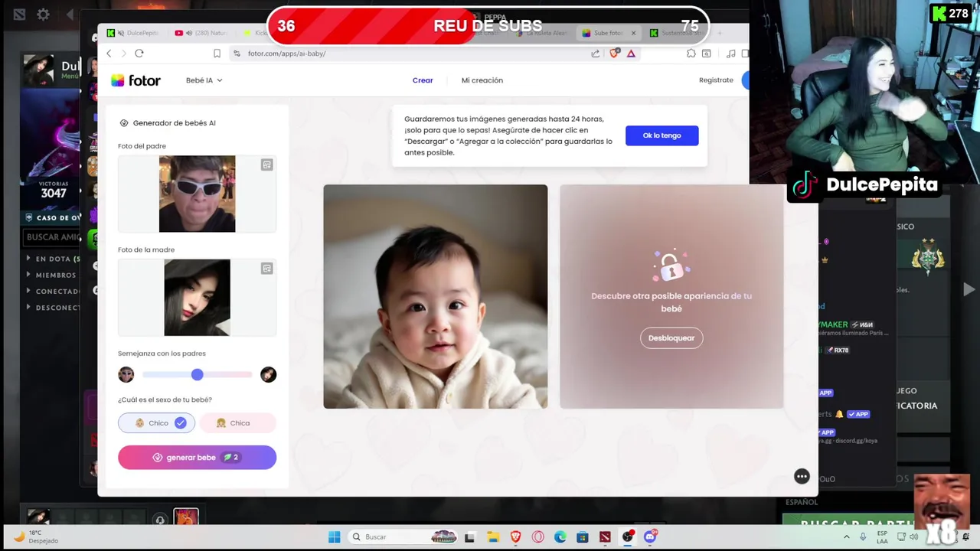
Task: Open Microsoft Store from the taskbar
Action: coord(583,537)
